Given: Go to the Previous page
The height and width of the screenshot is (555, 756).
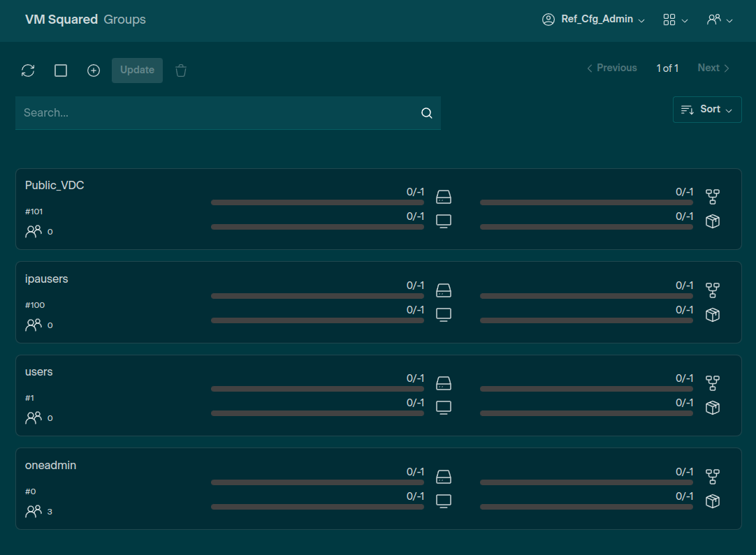Looking at the screenshot, I should pyautogui.click(x=611, y=68).
